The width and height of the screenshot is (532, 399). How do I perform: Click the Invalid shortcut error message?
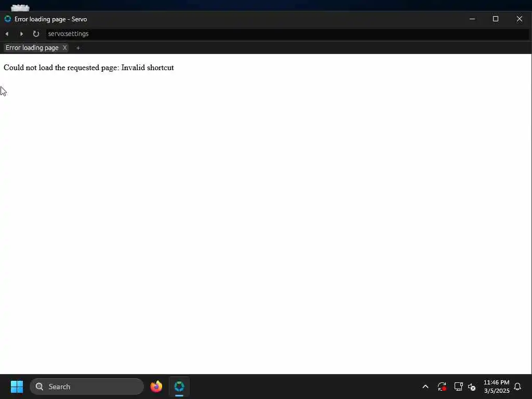(x=88, y=68)
